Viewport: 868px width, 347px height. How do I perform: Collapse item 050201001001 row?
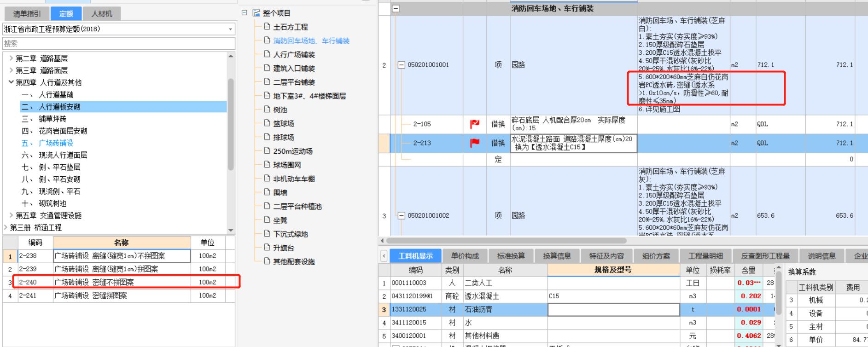401,65
